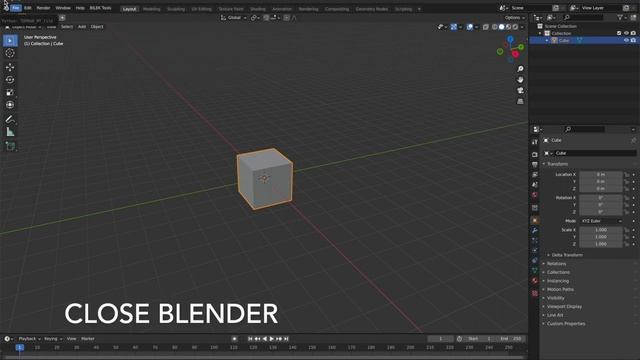Hide Collection with its eye icon
The height and width of the screenshot is (360, 640).
coord(626,33)
